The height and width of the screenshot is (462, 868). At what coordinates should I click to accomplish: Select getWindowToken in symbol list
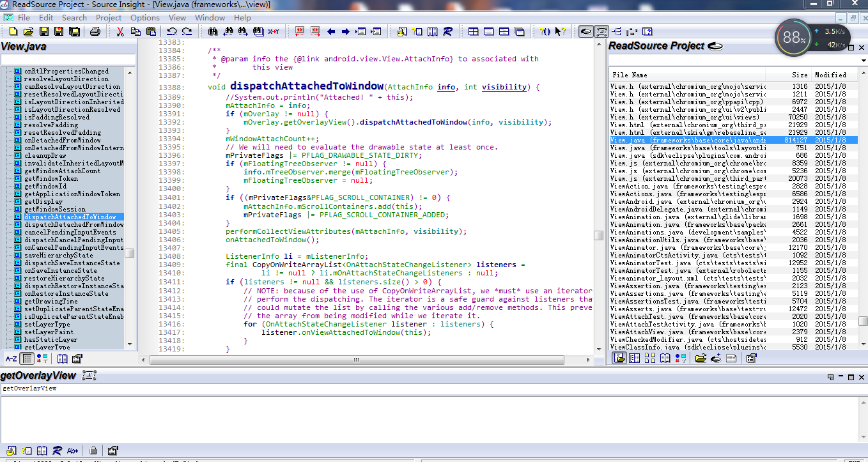tap(51, 179)
